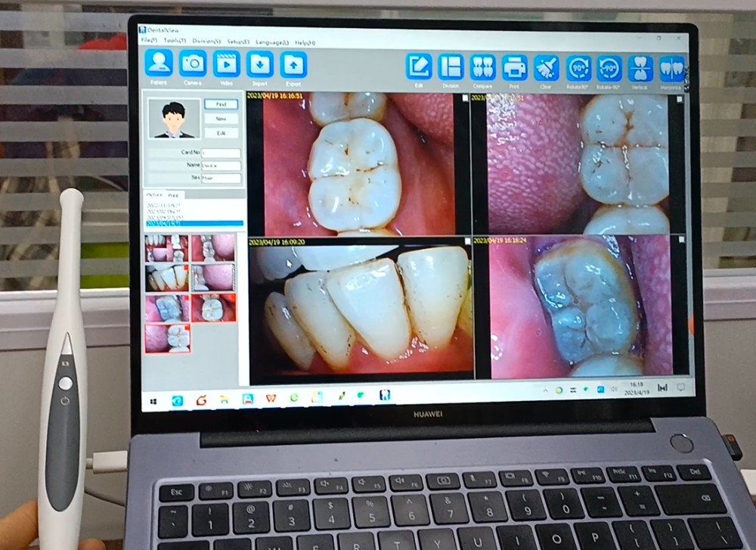The image size is (756, 550).
Task: Click the Export toolbar icon
Action: 293,66
